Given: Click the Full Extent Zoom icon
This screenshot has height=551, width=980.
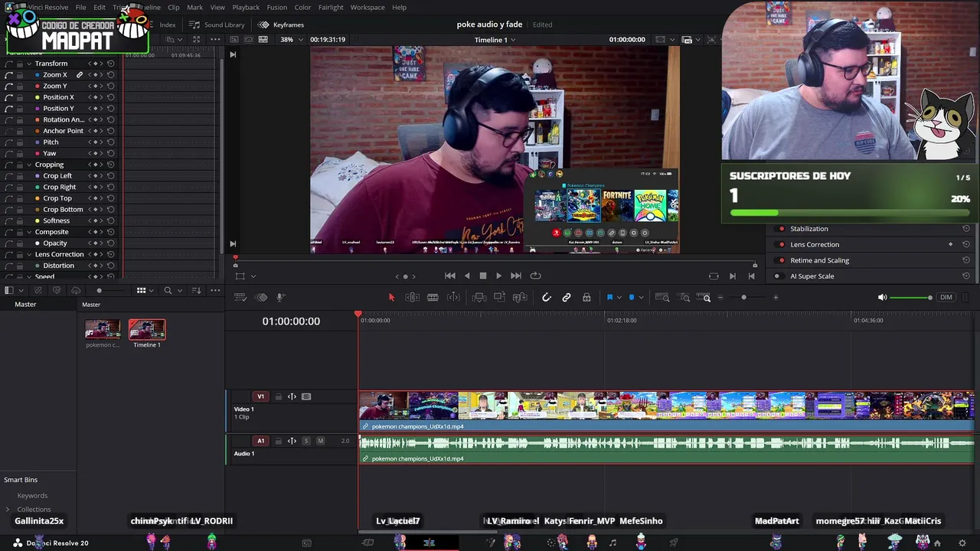Looking at the screenshot, I should click(x=662, y=297).
